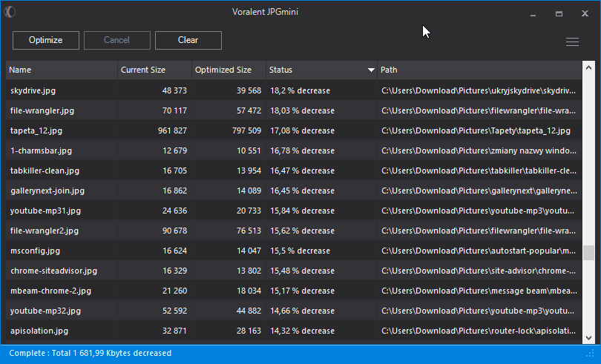
Task: Sort by Current Size column header
Action: pos(154,70)
